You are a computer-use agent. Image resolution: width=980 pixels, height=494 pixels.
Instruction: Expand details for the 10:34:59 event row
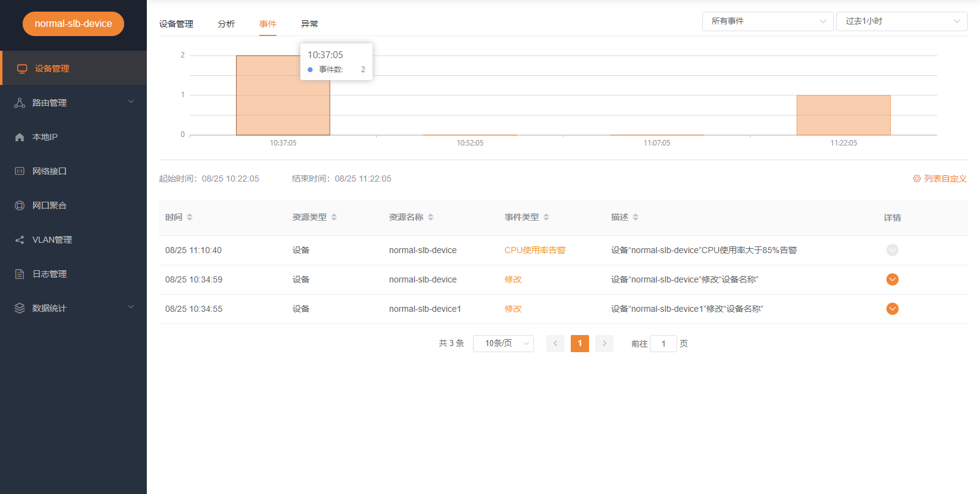(892, 279)
